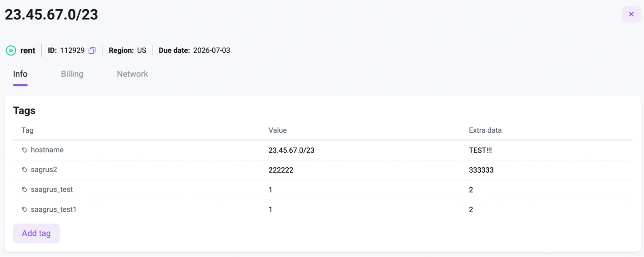Click the TEST!!! extra data cell
Screen dimensions: 644x257
(480, 150)
